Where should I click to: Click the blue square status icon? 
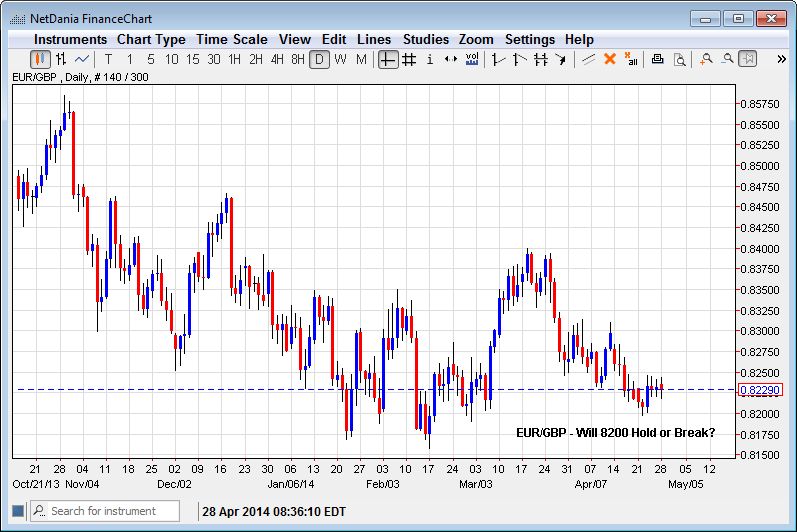coord(18,511)
